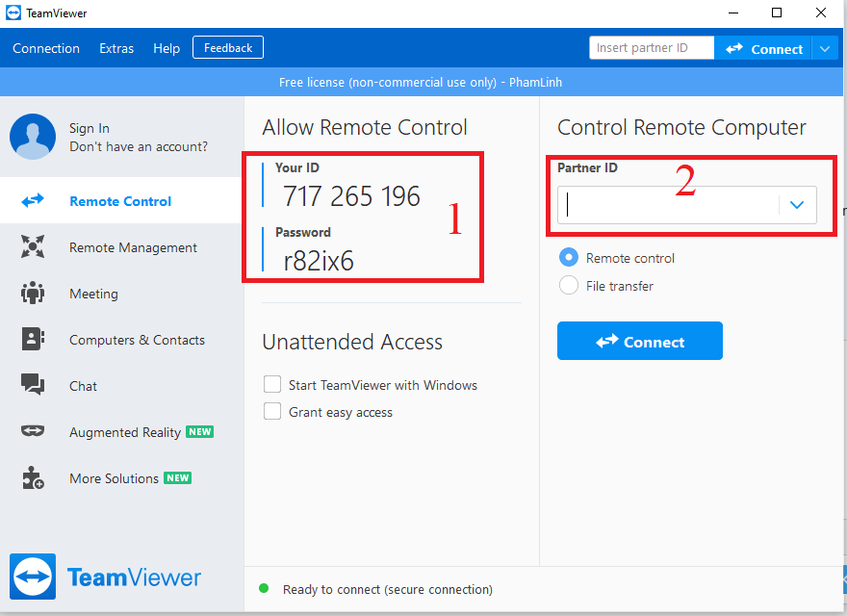Image resolution: width=847 pixels, height=616 pixels.
Task: Click the Meeting people icon
Action: pos(33,293)
